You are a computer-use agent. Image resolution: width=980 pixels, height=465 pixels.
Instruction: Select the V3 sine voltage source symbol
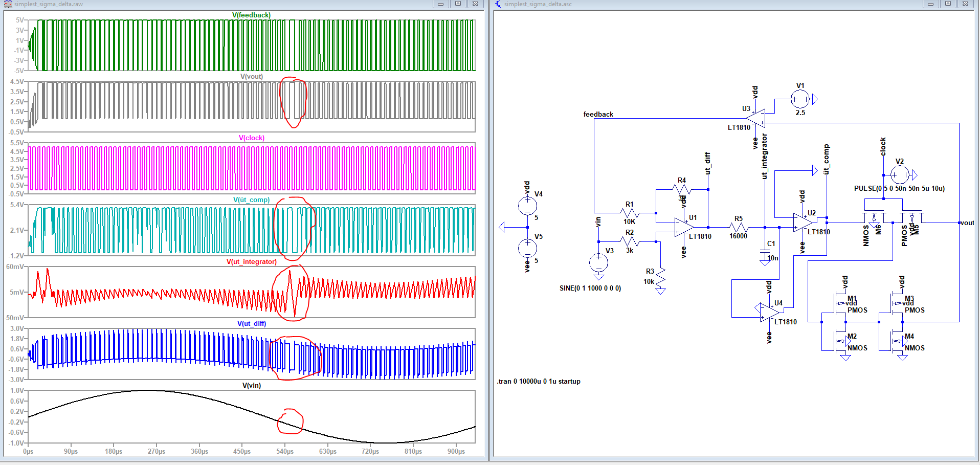[x=598, y=263]
